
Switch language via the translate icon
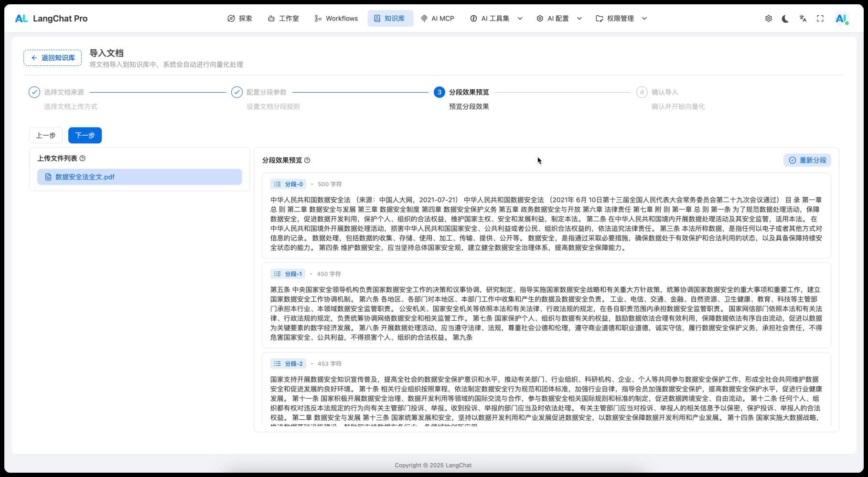[803, 18]
